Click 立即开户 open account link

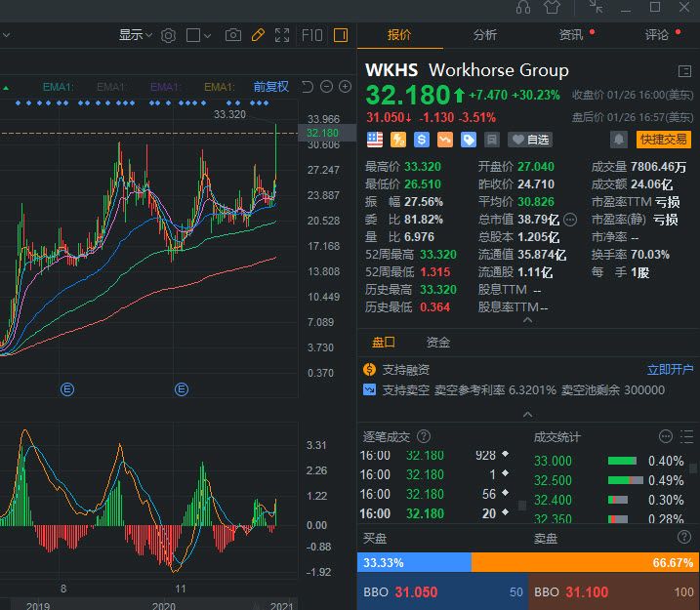(670, 370)
